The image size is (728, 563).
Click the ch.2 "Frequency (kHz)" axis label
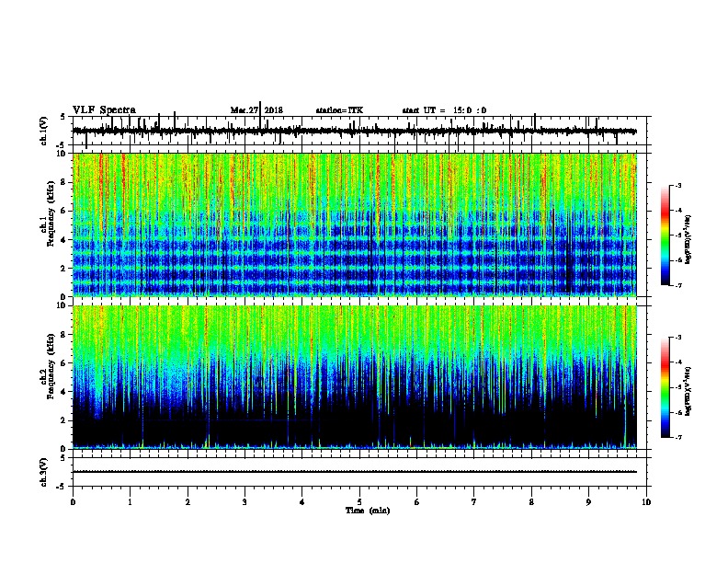click(51, 366)
